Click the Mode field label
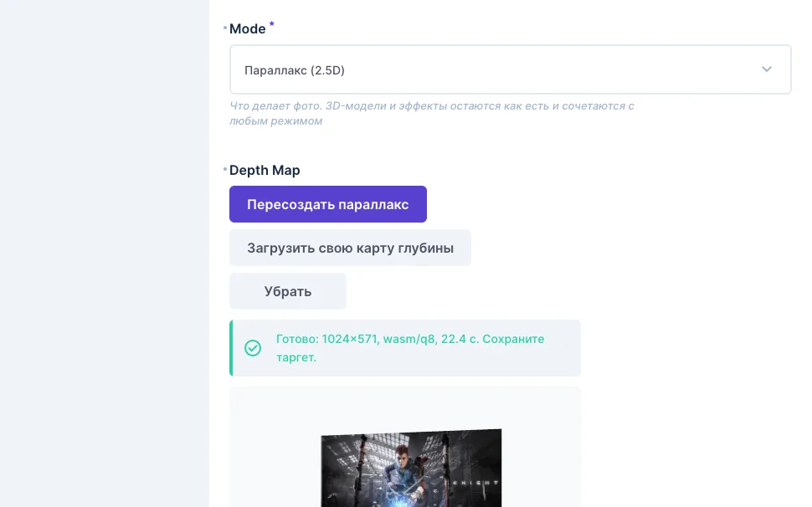 (248, 29)
